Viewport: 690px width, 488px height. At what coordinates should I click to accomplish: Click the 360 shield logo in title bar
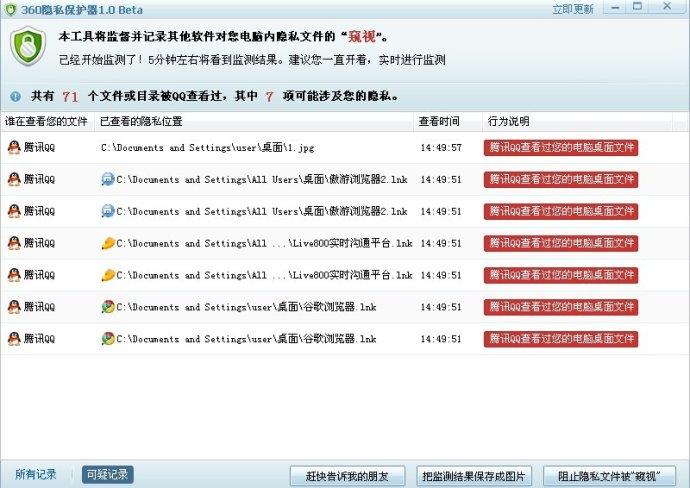10,9
